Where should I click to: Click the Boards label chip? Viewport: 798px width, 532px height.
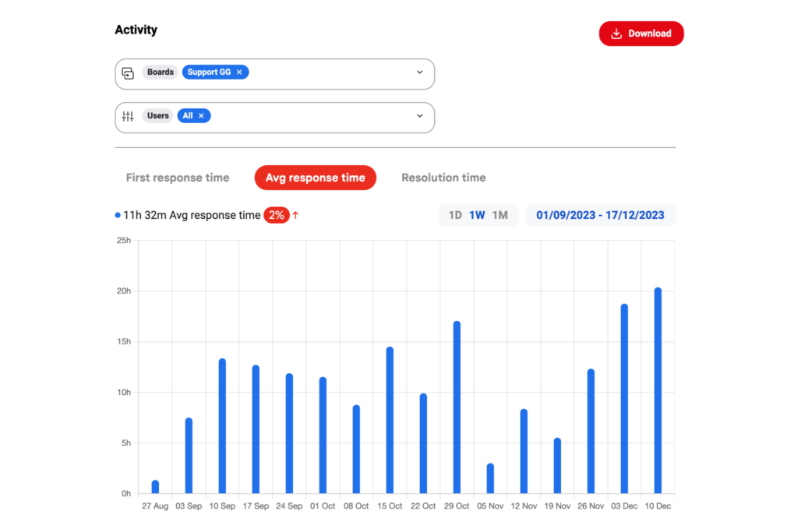tap(161, 72)
